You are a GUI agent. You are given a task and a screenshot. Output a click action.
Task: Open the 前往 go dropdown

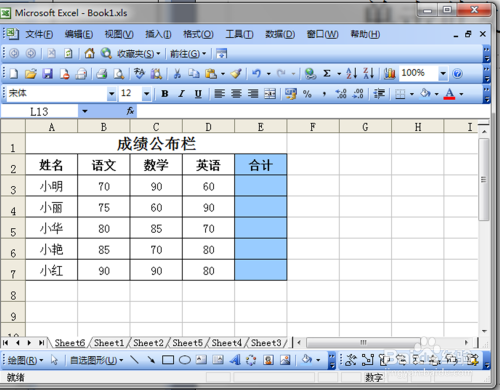click(188, 53)
